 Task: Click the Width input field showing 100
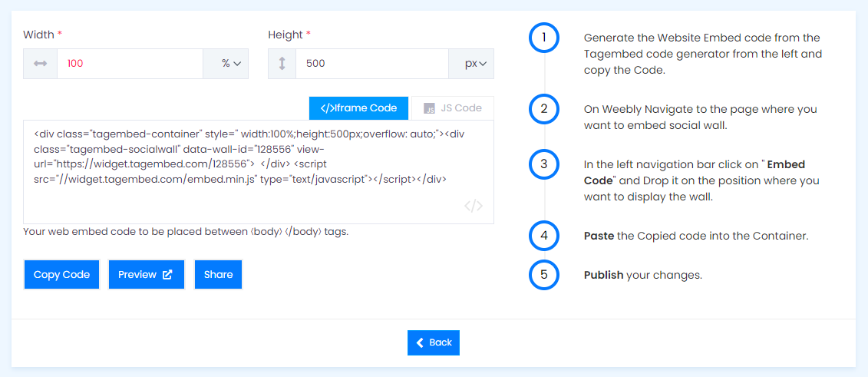[x=130, y=64]
